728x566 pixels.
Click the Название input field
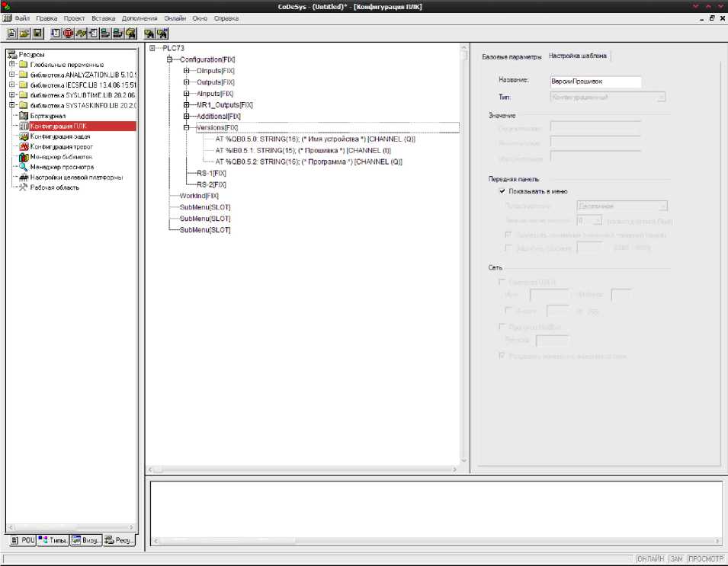[595, 81]
